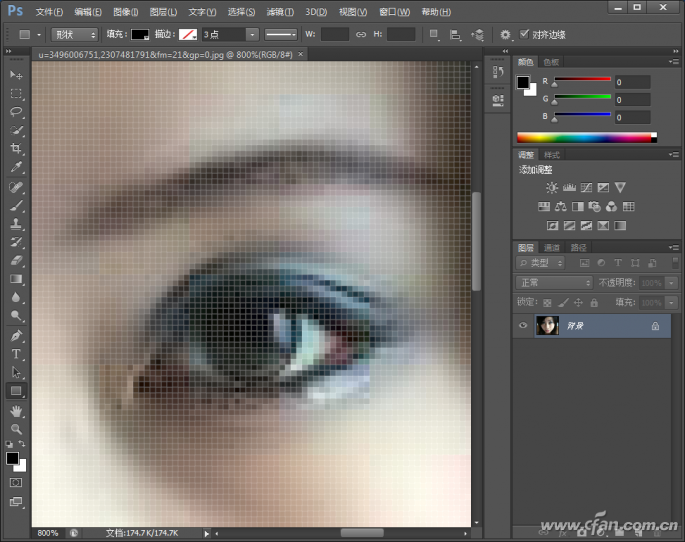Open the tool preset picker arrow
Image resolution: width=685 pixels, height=542 pixels.
pyautogui.click(x=39, y=35)
